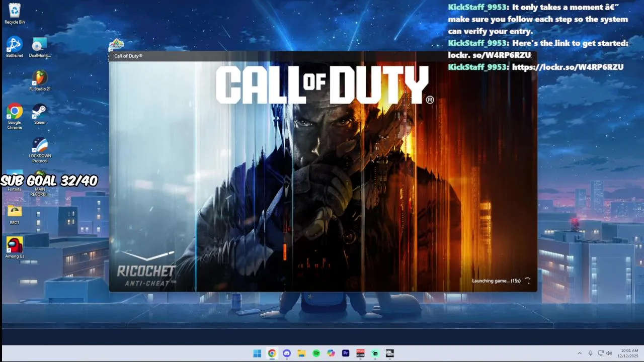Open Copilot from the taskbar
Image resolution: width=644 pixels, height=362 pixels.
[331, 353]
